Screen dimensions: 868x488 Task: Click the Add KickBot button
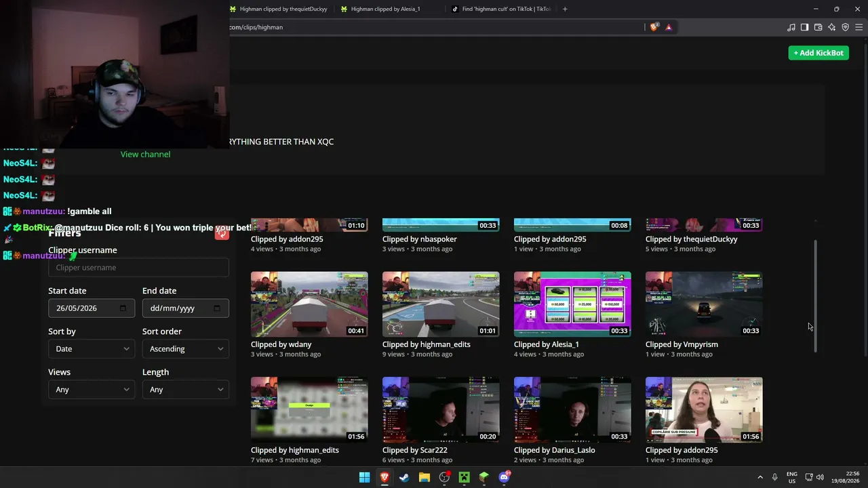pos(818,53)
